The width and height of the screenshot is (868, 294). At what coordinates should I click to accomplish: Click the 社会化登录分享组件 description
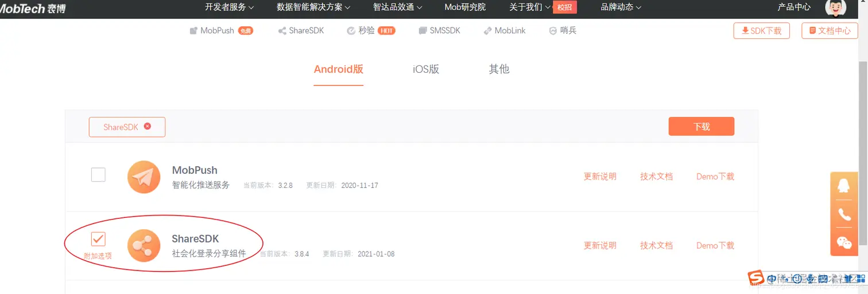pyautogui.click(x=209, y=253)
